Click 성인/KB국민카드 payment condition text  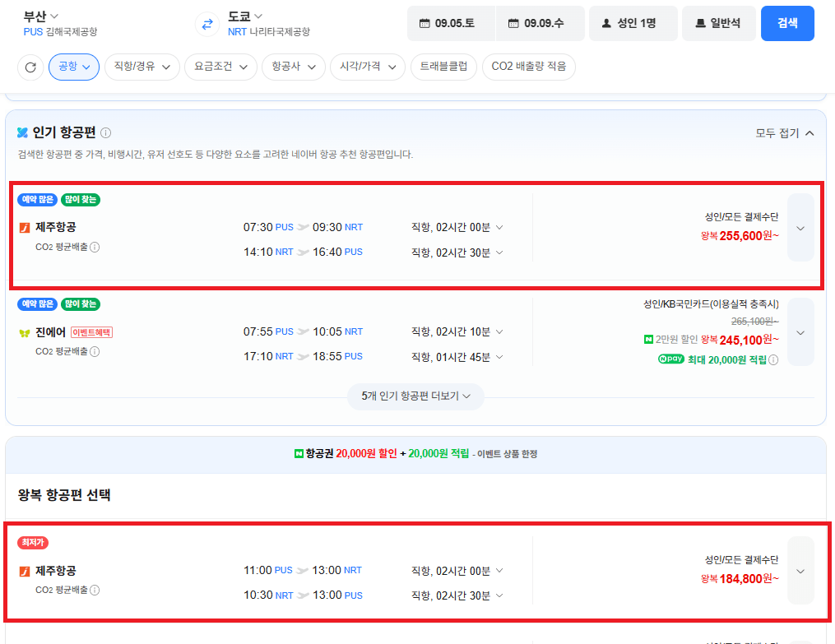711,304
